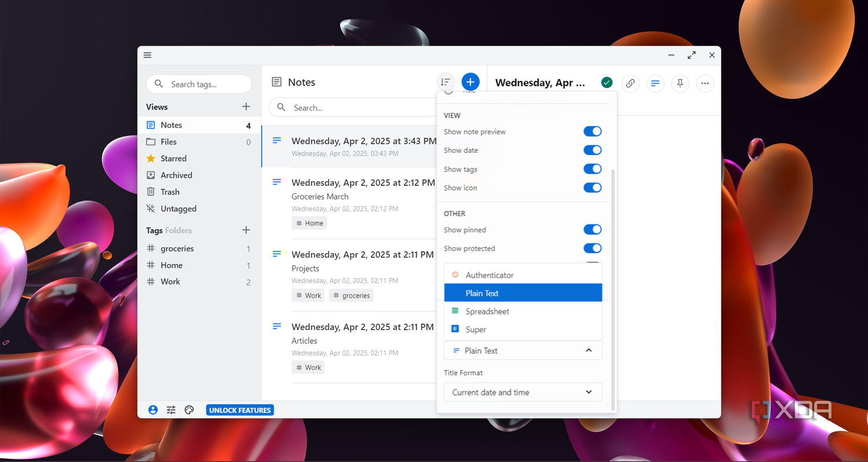Toggle Show date switch

click(593, 150)
